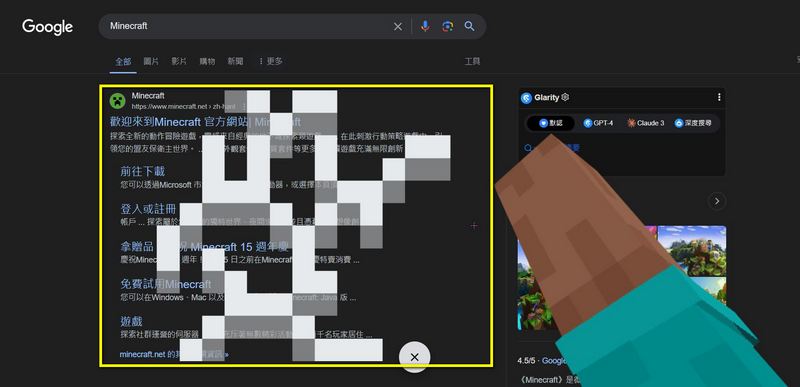The width and height of the screenshot is (800, 387).
Task: Click the 4.5/5 Google rating text
Action: point(541,360)
